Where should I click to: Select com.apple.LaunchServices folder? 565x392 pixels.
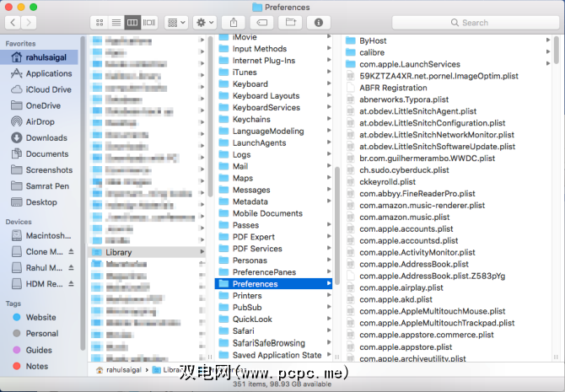tap(447, 64)
